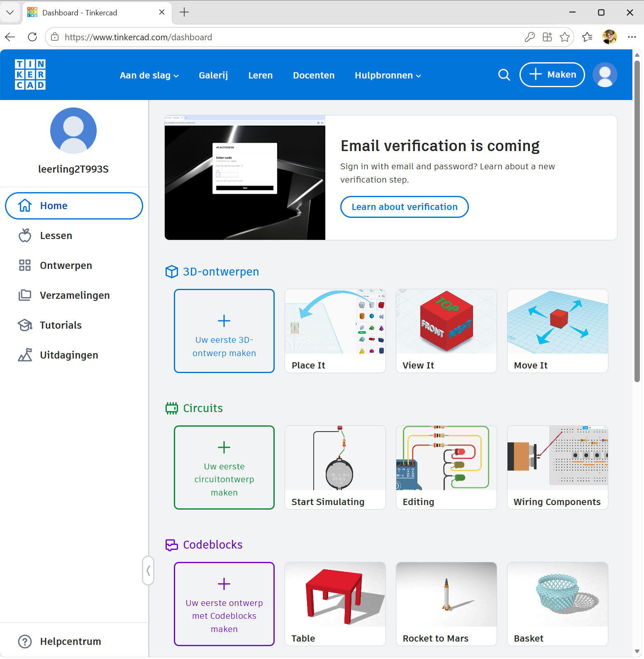Open the tab search dropdown arrow
The image size is (644, 659).
(x=10, y=12)
